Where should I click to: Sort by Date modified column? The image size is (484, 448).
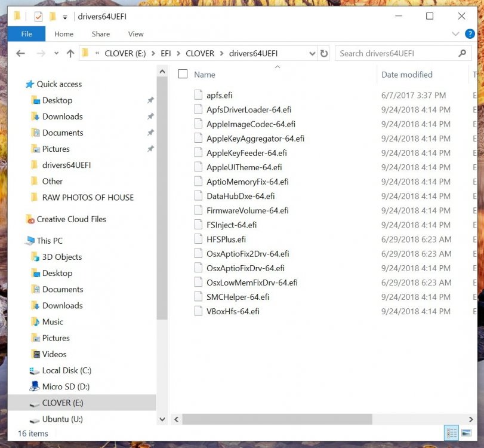406,75
